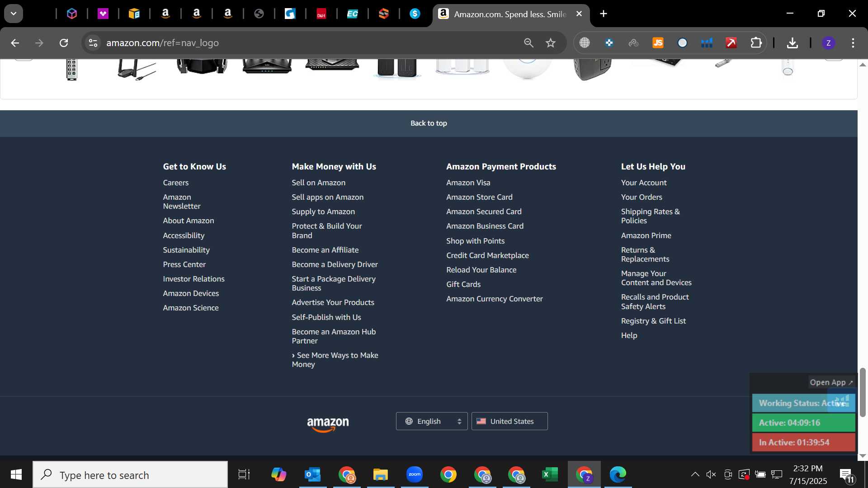Open Returns & Replacements link

[645, 254]
